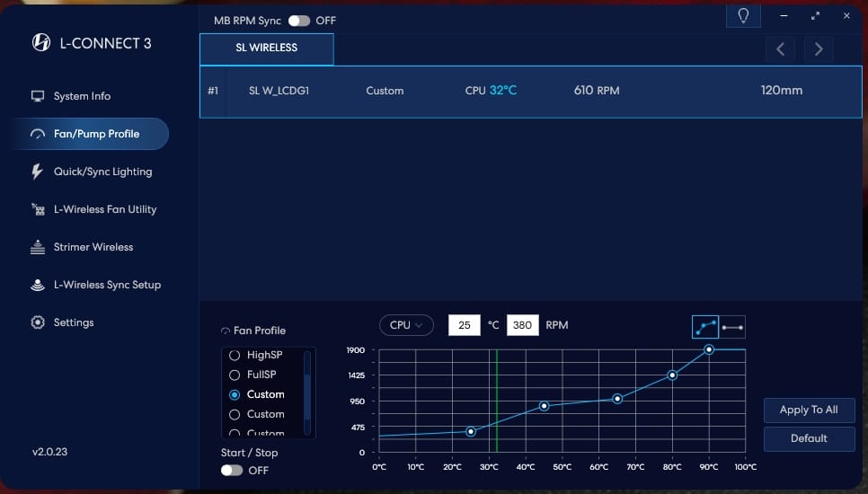The image size is (868, 494).
Task: Select the HighSP fan profile
Action: pos(235,355)
